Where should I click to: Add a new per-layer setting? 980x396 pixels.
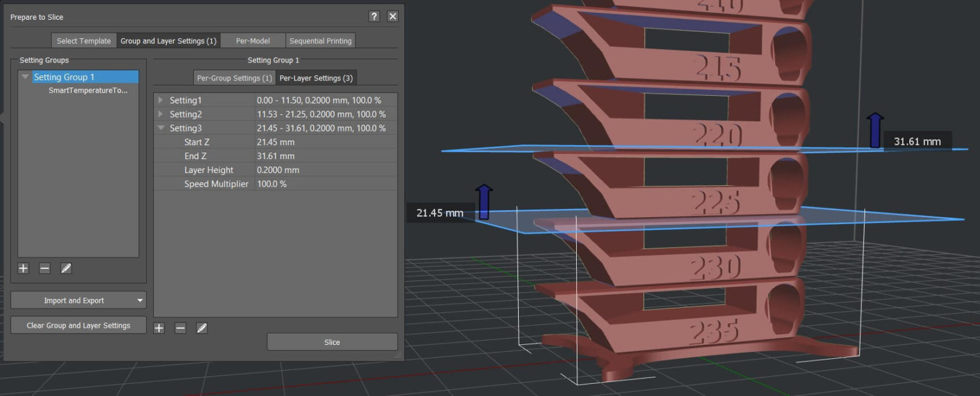(158, 328)
